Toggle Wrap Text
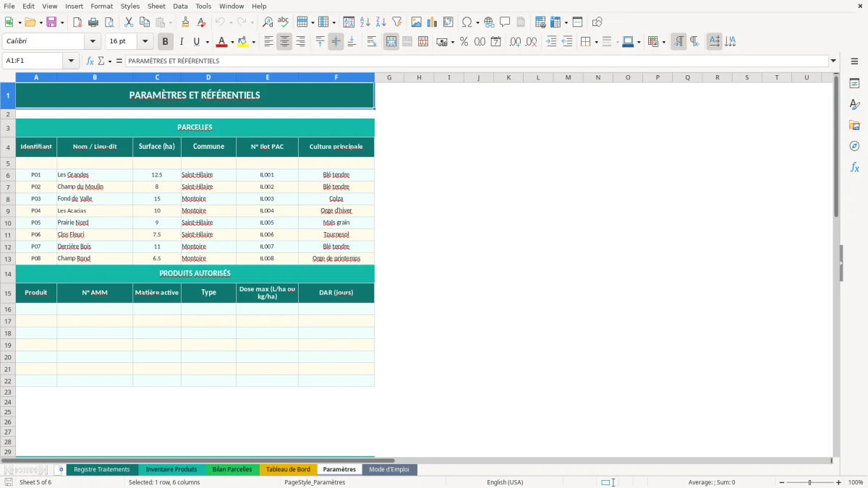The height and width of the screenshot is (488, 868). 372,42
